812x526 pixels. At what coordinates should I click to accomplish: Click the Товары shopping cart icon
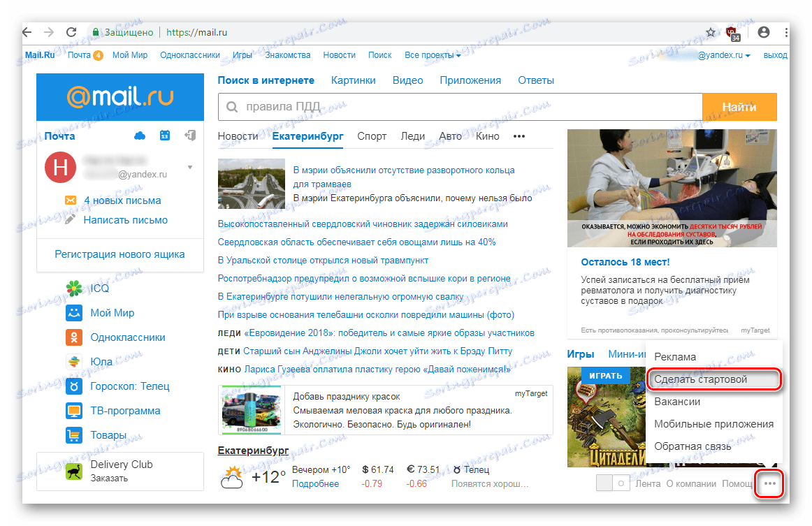coord(74,435)
